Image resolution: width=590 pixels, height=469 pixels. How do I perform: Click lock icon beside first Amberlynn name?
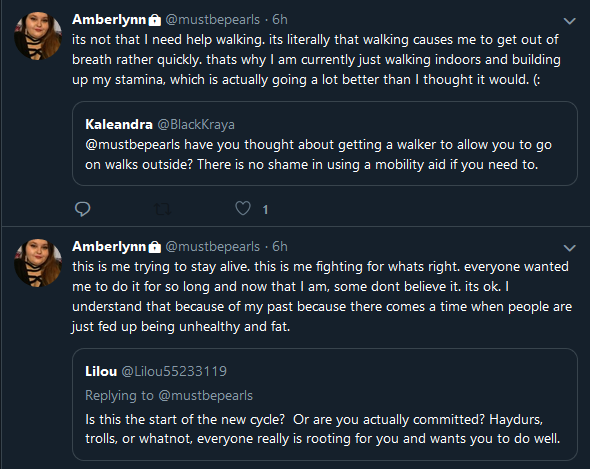point(155,20)
